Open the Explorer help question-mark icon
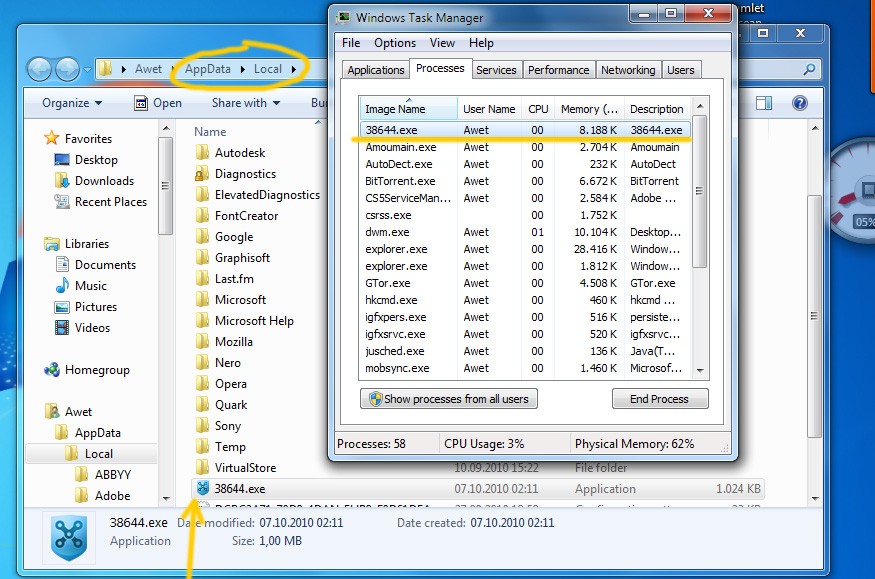 point(799,103)
